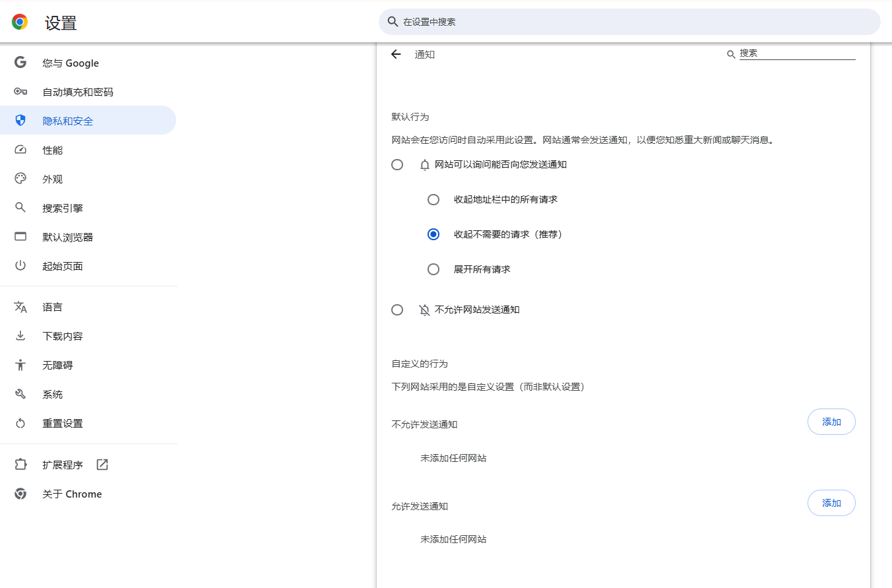This screenshot has width=892, height=588.
Task: Select radio button 网站可以询问能否向您发送通知
Action: pos(397,164)
